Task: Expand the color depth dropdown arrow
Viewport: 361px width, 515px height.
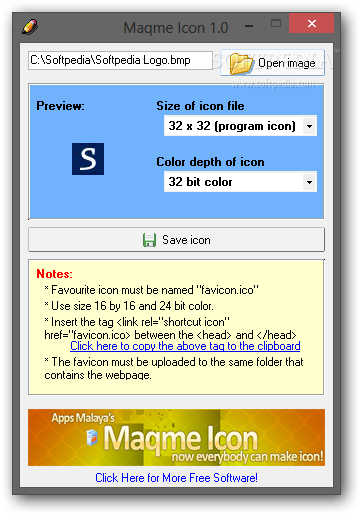Action: click(x=310, y=182)
